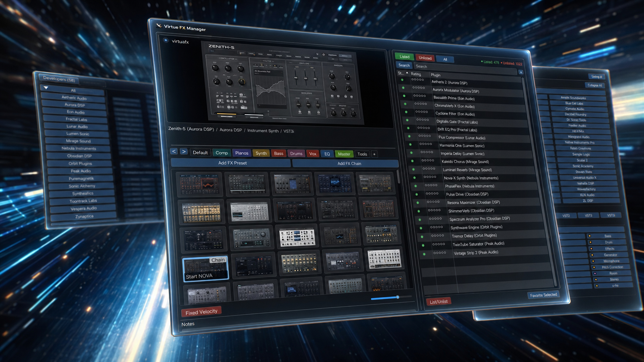This screenshot has width=644, height=362.
Task: Sort list by Plugin column header
Action: [436, 75]
